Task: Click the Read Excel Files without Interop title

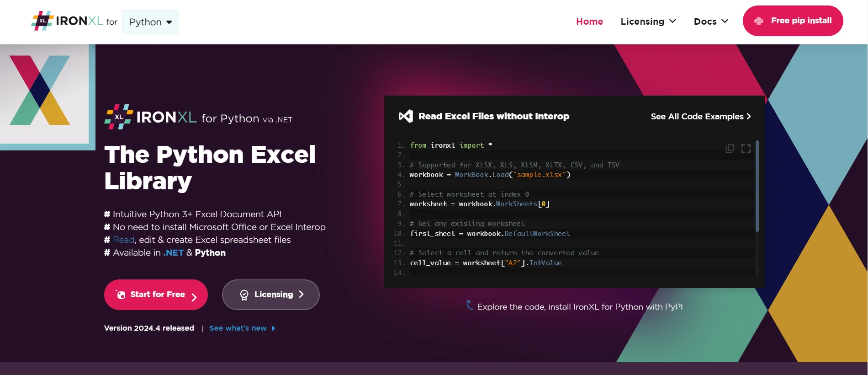Action: point(493,117)
